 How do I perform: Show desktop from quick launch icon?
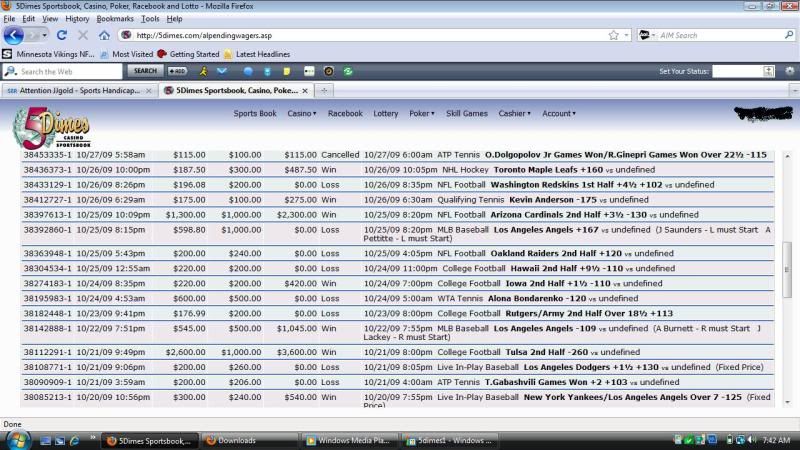45,440
